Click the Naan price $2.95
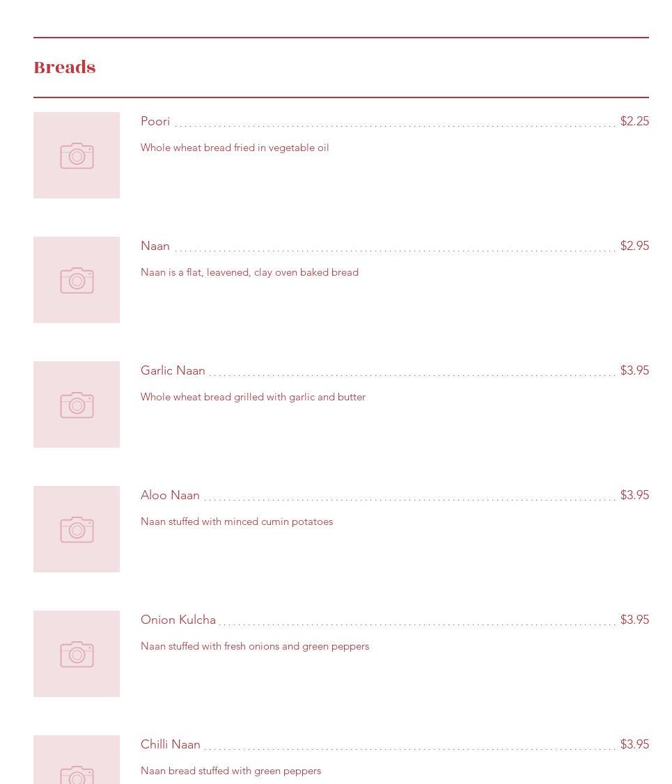The width and height of the screenshot is (672, 784). click(634, 246)
